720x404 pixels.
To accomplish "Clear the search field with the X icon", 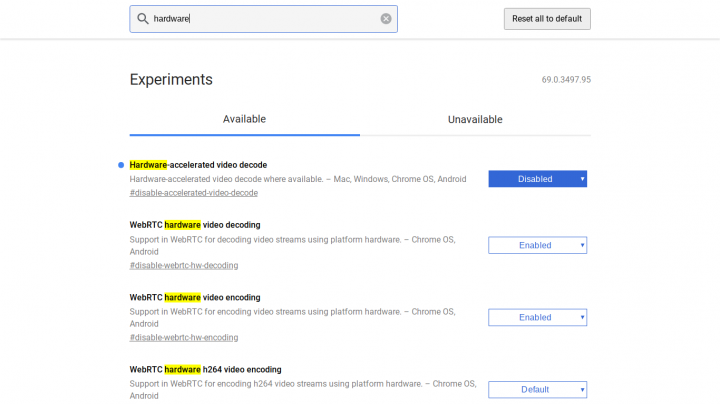I will [x=386, y=18].
